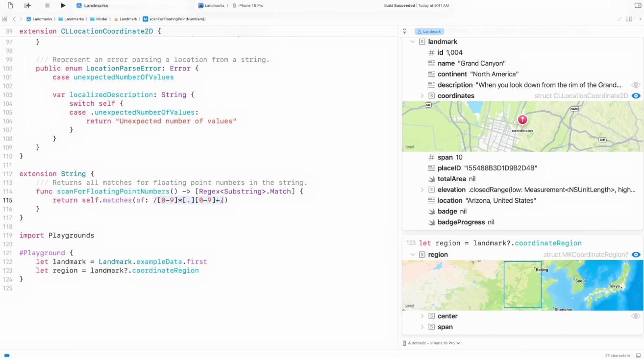The height and width of the screenshot is (359, 644).
Task: Click the Legal link on region map
Action: 409,306
